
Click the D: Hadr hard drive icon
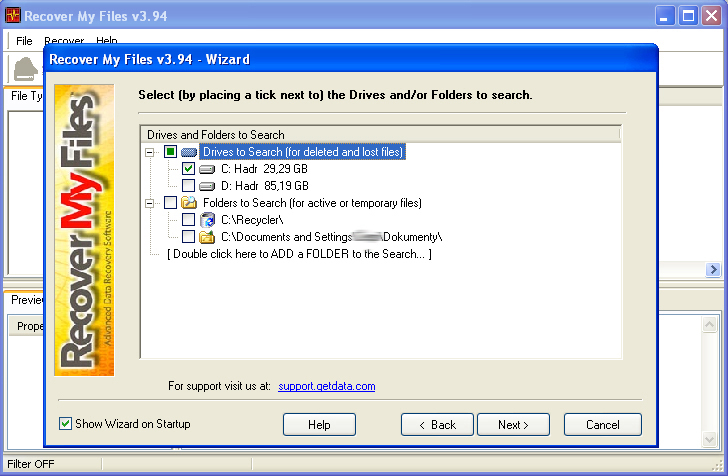tap(207, 186)
